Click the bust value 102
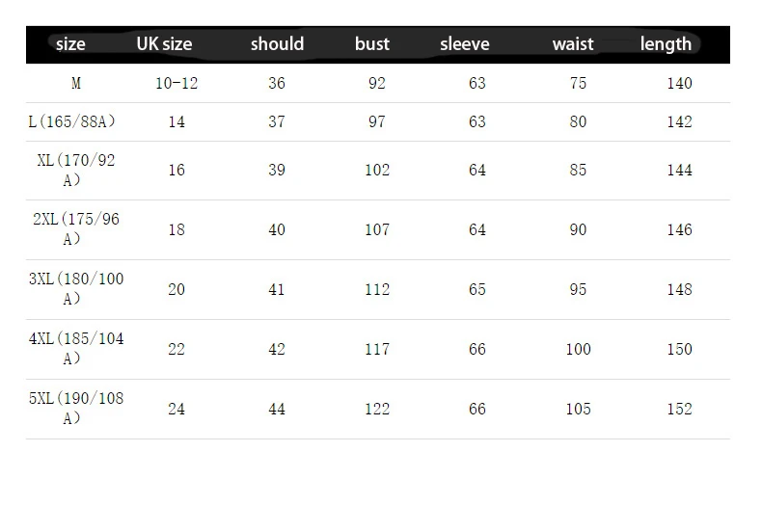The image size is (762, 532). pyautogui.click(x=377, y=170)
